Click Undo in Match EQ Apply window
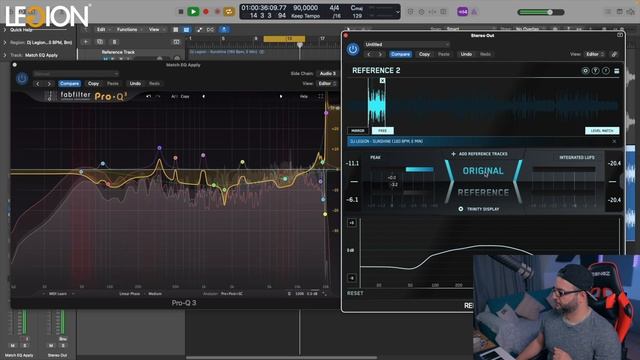Viewport: 640px width, 360px height. [135, 84]
